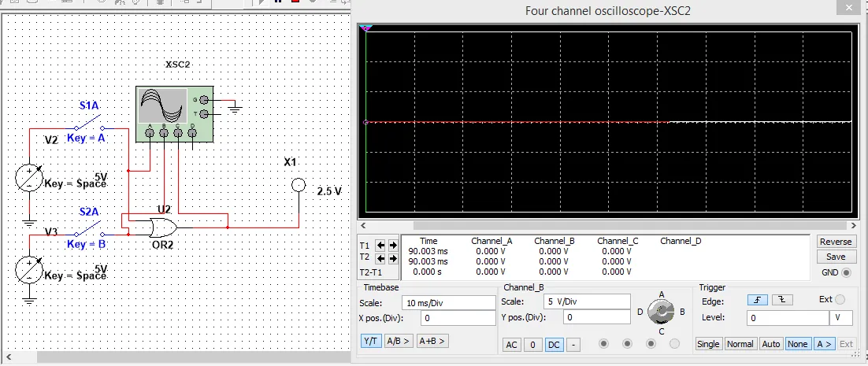
Task: Enable the GND radio button
Action: (847, 272)
